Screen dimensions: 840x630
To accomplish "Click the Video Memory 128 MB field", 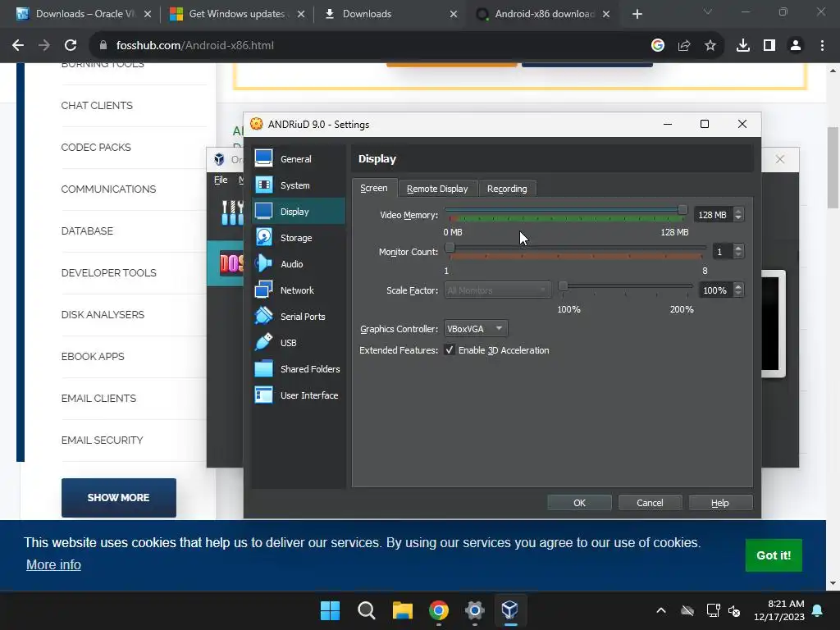I will (x=713, y=215).
